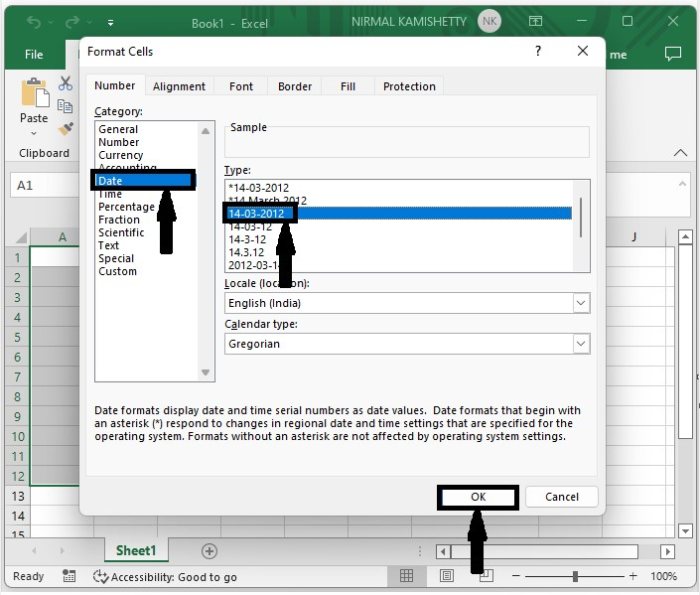Open the File menu tab

click(x=34, y=54)
